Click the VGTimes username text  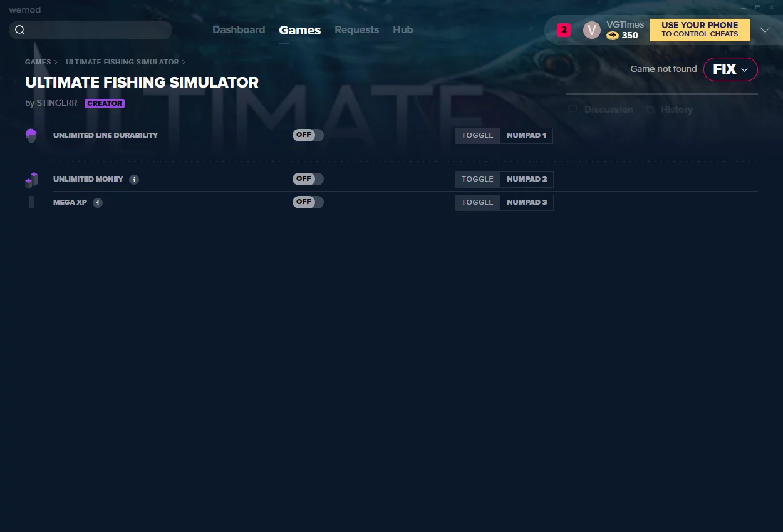point(625,24)
